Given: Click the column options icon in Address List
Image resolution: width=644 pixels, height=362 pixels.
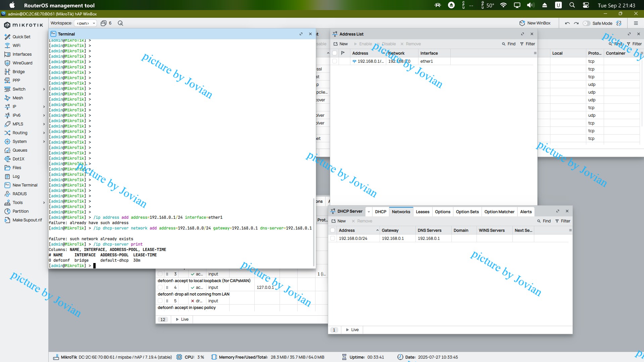Looking at the screenshot, I should pyautogui.click(x=535, y=53).
